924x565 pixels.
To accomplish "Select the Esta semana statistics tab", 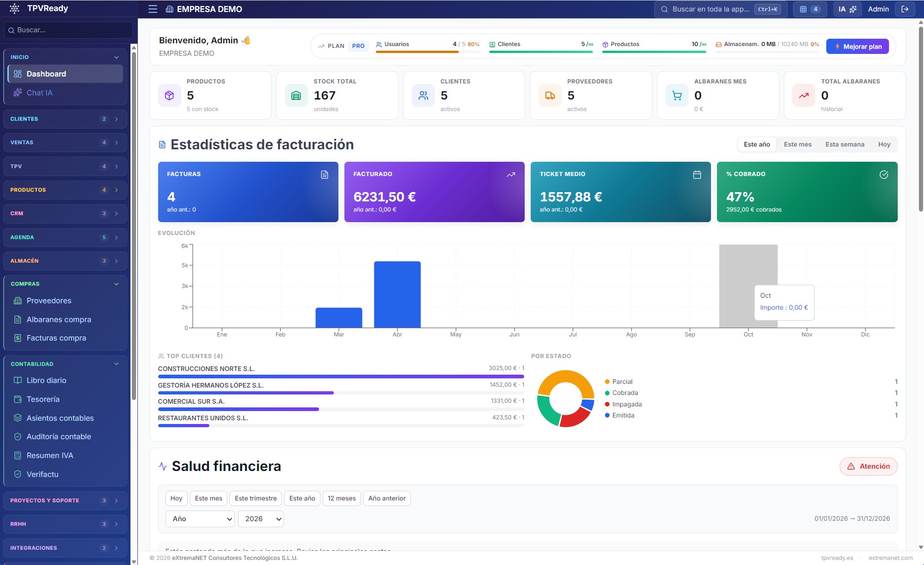I will 845,144.
